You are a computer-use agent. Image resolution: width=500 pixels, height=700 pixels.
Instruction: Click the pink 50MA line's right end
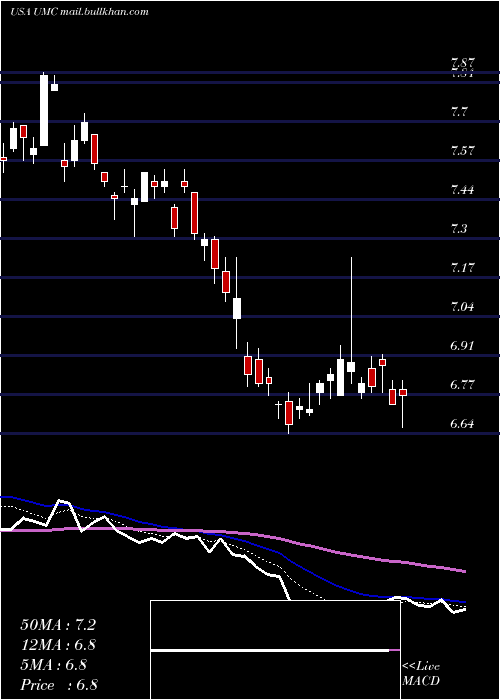[464, 571]
